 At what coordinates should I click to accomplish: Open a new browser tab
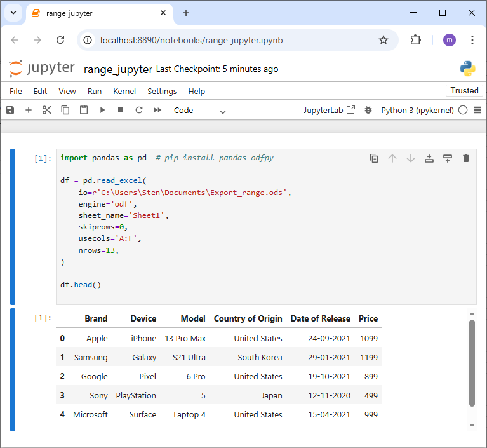(x=186, y=13)
